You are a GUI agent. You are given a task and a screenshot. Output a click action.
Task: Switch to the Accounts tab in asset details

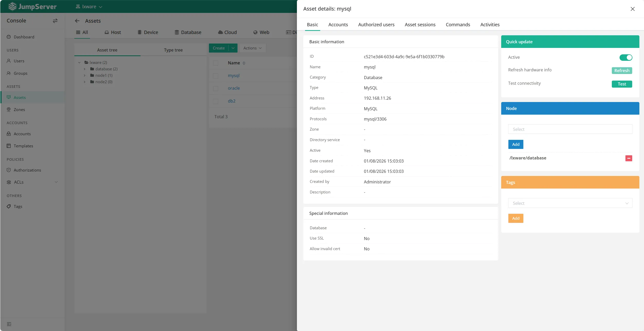[x=338, y=25]
